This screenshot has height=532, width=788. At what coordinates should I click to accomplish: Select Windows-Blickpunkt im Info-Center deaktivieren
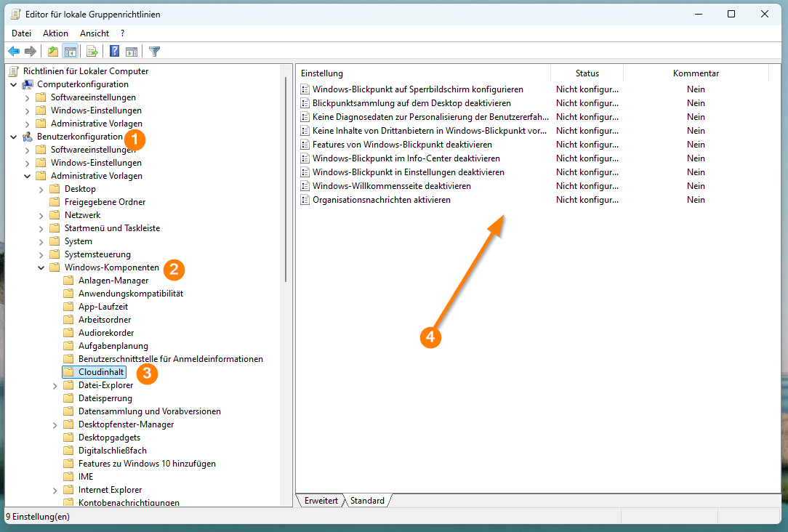(406, 158)
